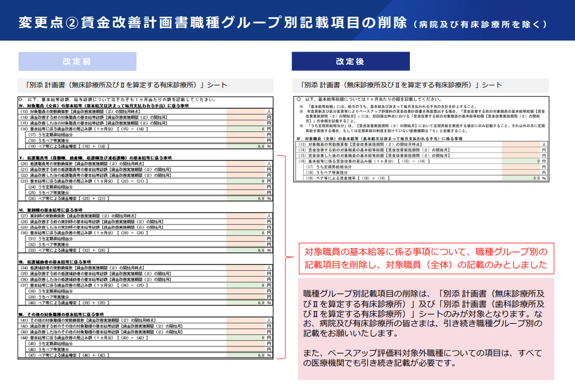Click heading Ⅵ. 薬剤師の基本給等に係る事項
Viewport: 575px width, 392px height.
click(x=51, y=210)
